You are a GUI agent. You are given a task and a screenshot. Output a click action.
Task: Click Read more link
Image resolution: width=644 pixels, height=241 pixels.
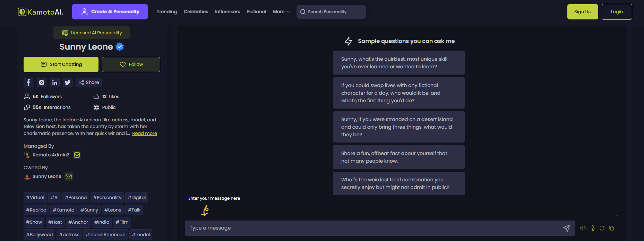(145, 134)
